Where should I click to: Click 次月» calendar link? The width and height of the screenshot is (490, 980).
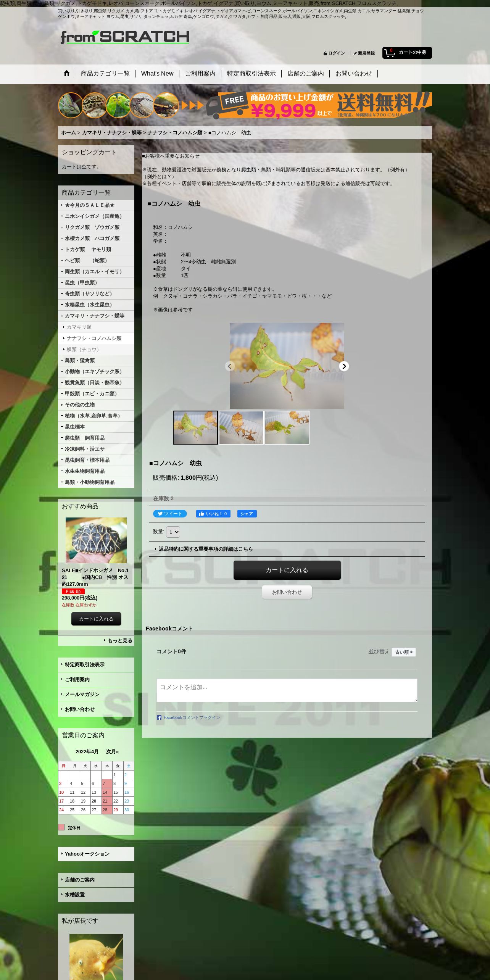click(x=113, y=752)
